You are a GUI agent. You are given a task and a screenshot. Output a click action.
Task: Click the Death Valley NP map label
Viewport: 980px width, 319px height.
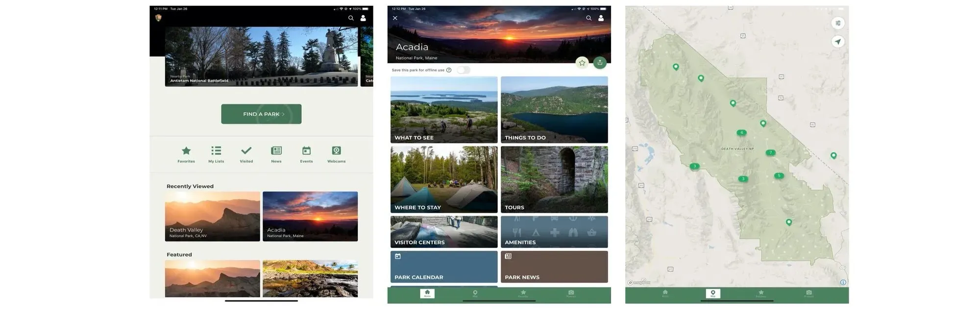pyautogui.click(x=737, y=148)
